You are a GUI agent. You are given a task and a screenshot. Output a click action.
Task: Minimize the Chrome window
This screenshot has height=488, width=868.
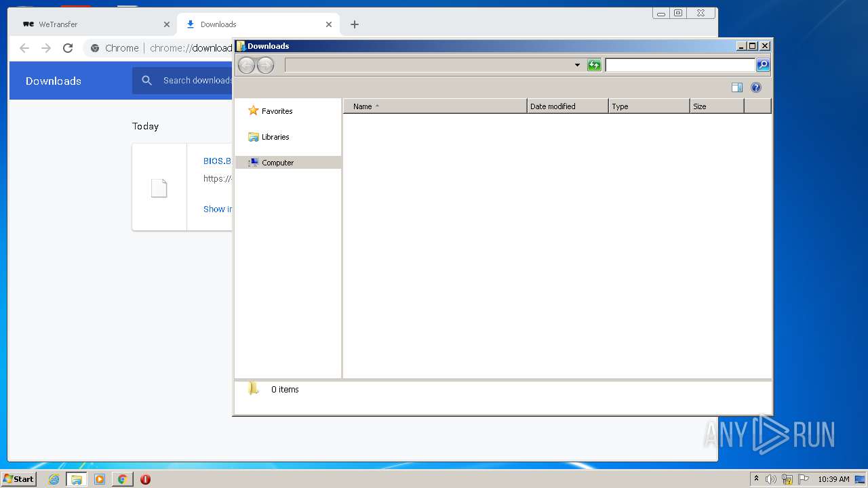661,13
